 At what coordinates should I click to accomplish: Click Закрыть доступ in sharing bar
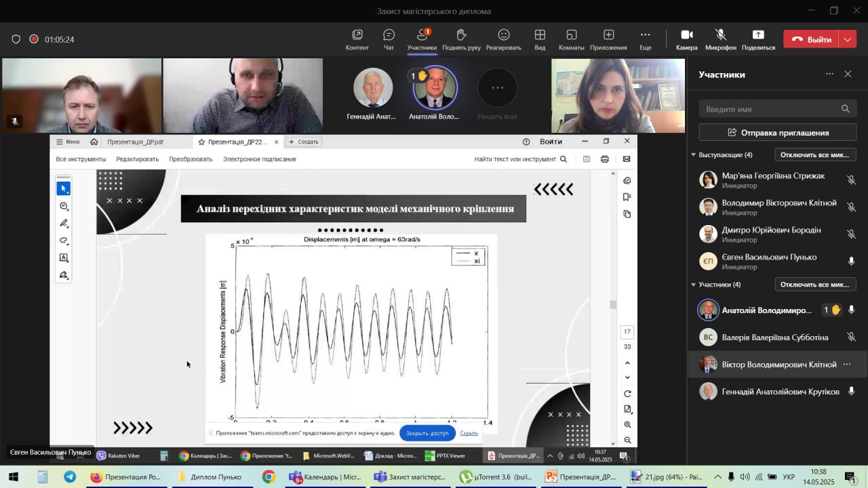pyautogui.click(x=427, y=433)
